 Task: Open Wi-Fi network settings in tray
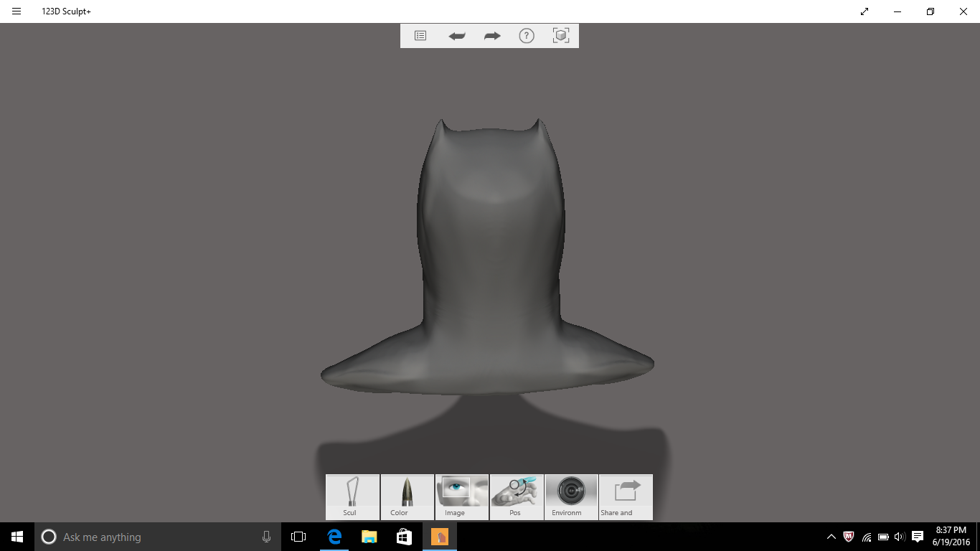click(x=867, y=537)
